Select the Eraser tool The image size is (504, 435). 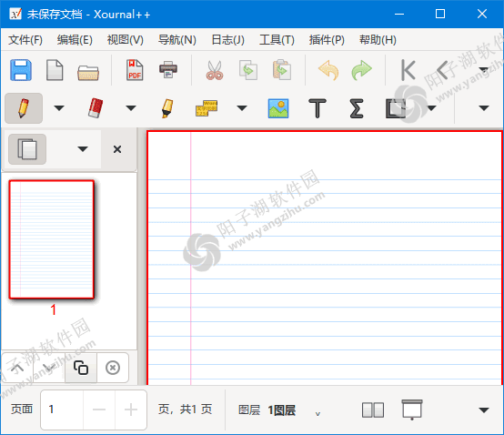96,108
